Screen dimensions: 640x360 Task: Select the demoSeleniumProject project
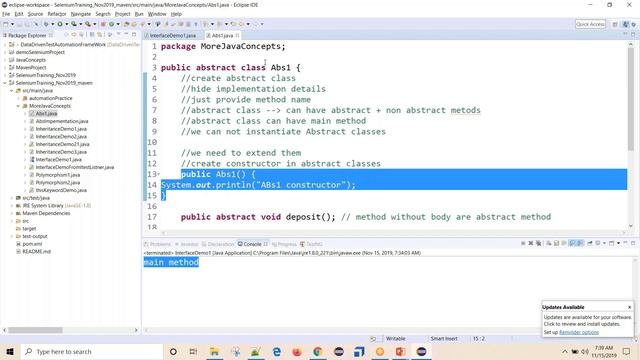point(40,52)
